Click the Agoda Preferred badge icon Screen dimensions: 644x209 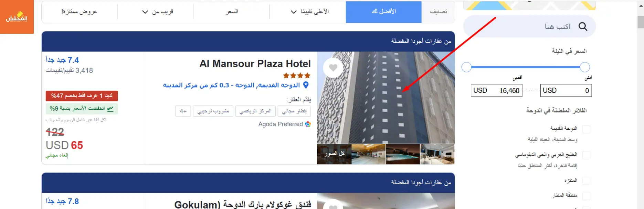(x=308, y=124)
